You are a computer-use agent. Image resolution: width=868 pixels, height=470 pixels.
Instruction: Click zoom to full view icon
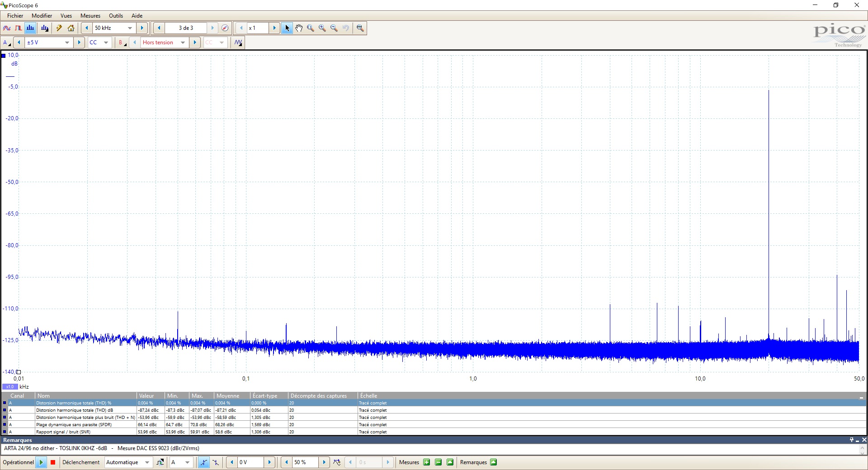click(360, 28)
